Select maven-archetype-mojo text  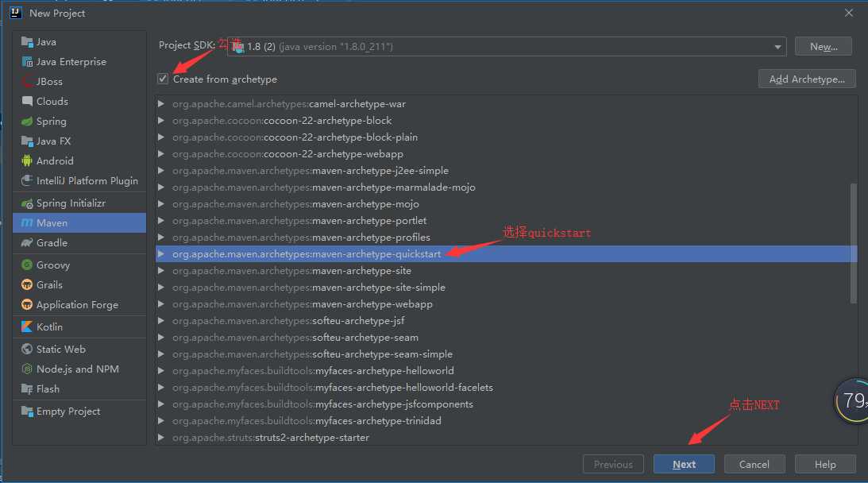point(365,204)
